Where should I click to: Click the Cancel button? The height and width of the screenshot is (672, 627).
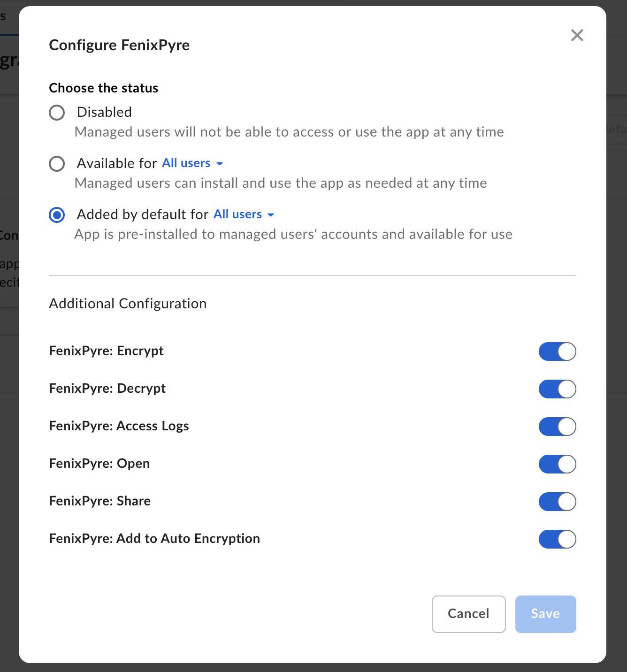(468, 614)
